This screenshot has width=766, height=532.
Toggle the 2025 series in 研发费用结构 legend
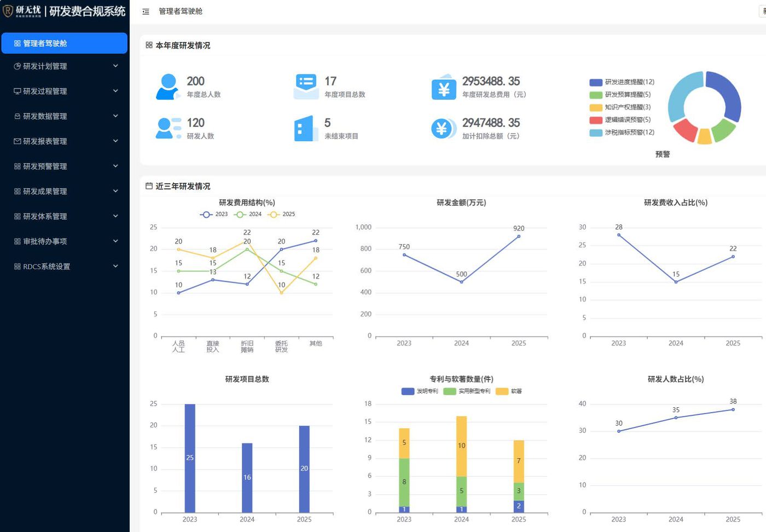tap(281, 215)
